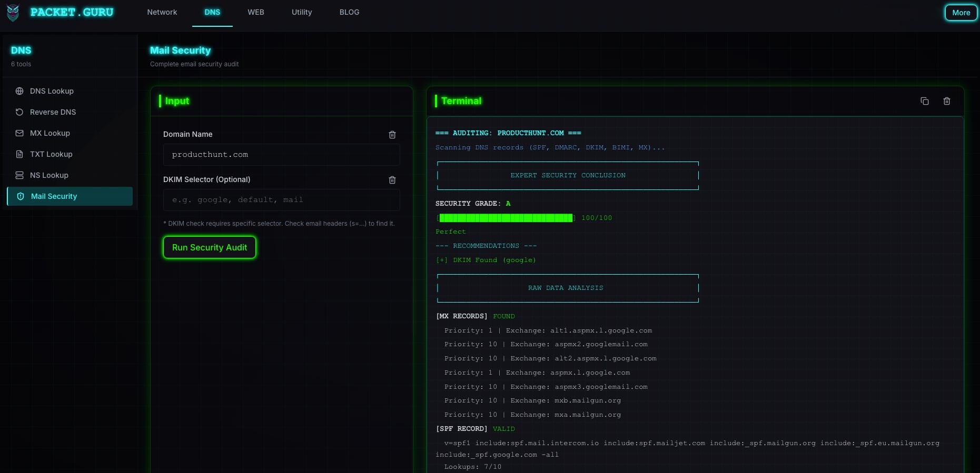This screenshot has height=473, width=980.
Task: Click alt1.aspmx.l.google.com MX entry
Action: [548, 330]
